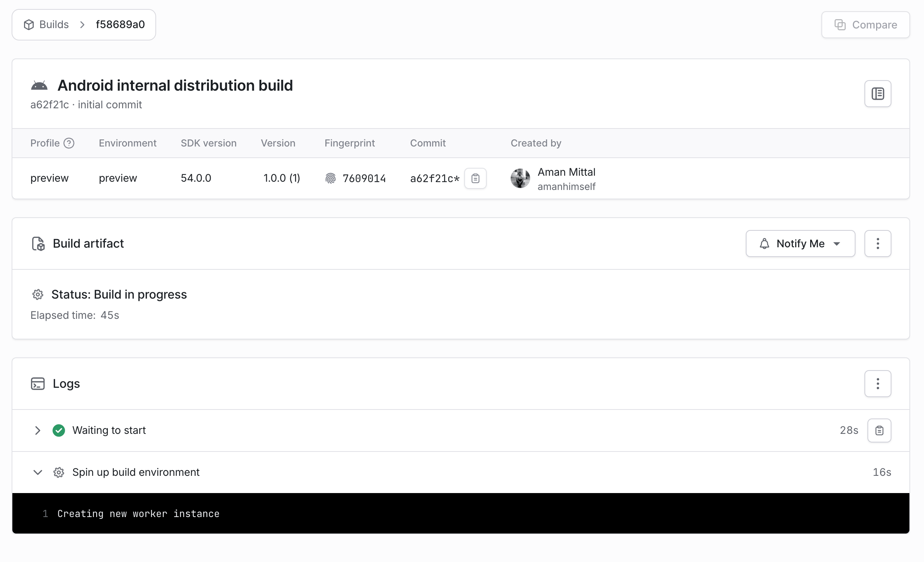
Task: Open Build artifact three-dot options menu
Action: pyautogui.click(x=878, y=244)
